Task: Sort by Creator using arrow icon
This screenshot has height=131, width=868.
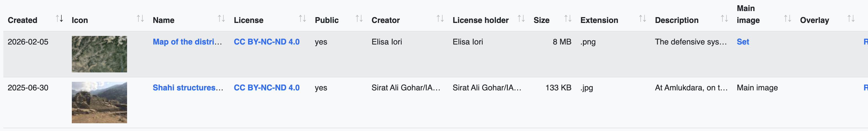Action: click(x=440, y=19)
